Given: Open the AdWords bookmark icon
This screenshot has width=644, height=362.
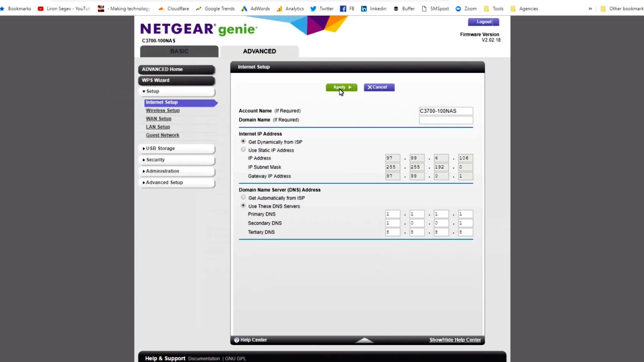Looking at the screenshot, I should pos(244,9).
